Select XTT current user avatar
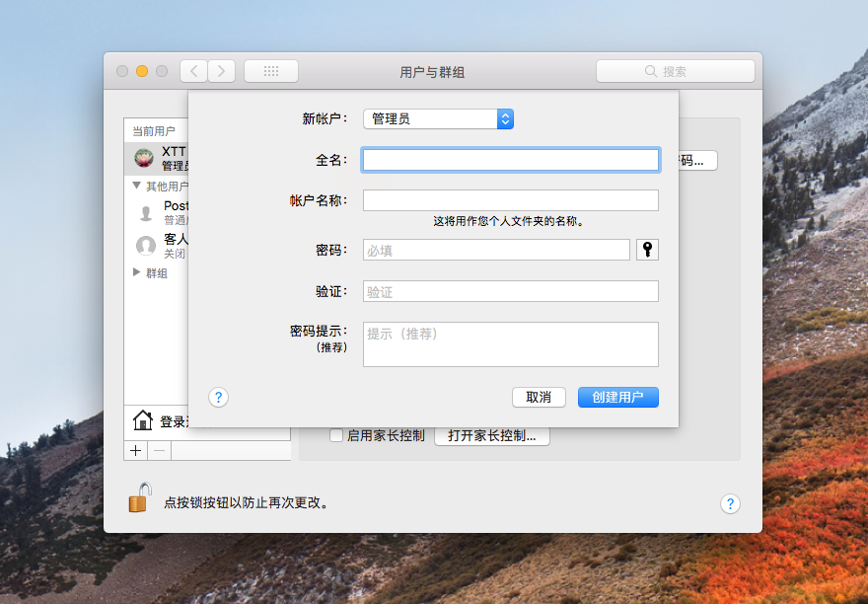The width and height of the screenshot is (868, 604). (144, 158)
